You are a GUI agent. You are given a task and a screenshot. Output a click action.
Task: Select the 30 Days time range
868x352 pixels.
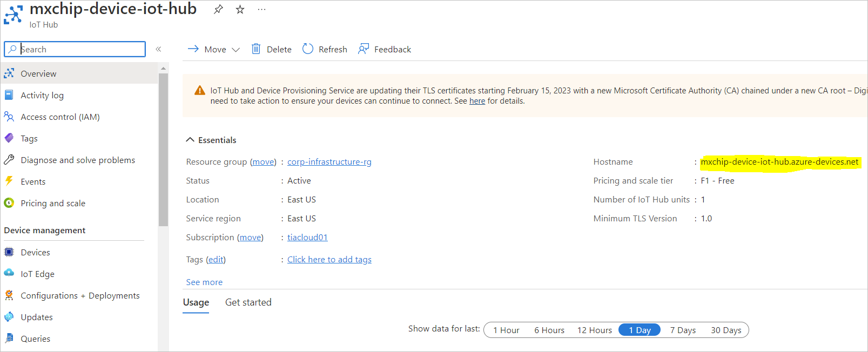[x=726, y=330]
